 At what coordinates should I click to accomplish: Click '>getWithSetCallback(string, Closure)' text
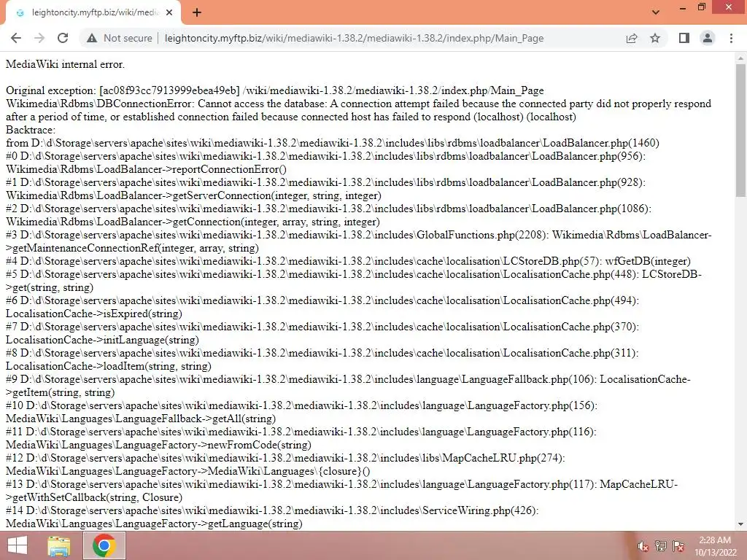pyautogui.click(x=94, y=497)
